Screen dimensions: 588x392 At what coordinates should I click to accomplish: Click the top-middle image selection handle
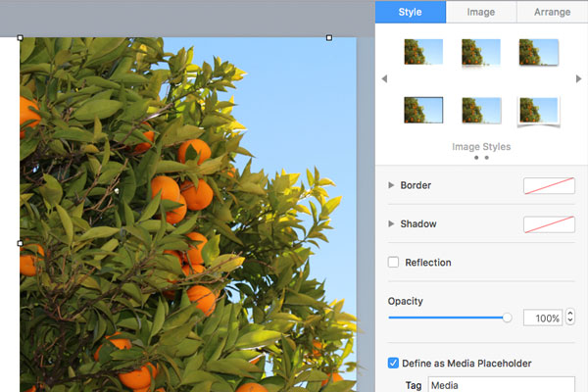click(329, 38)
